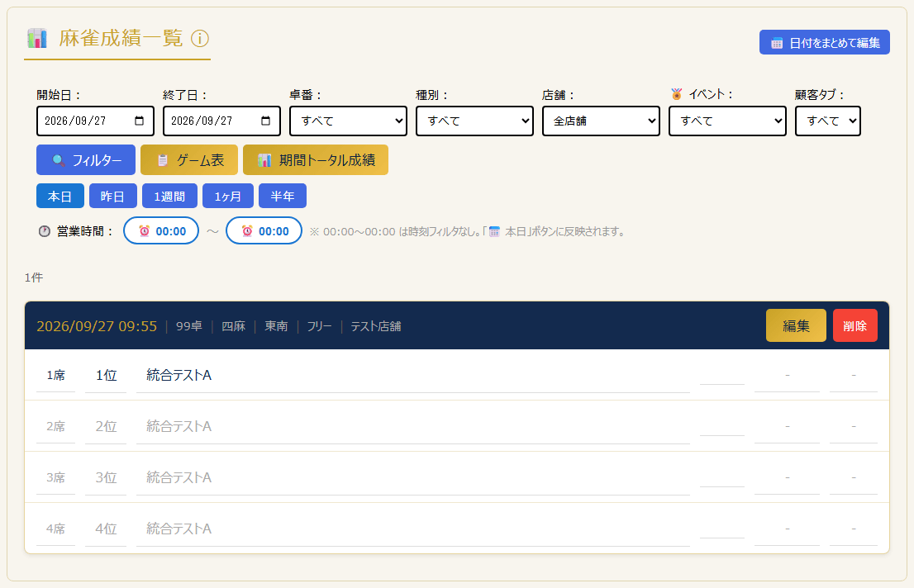Click 日付をまとめて編集 button
The height and width of the screenshot is (588, 914).
tap(824, 43)
